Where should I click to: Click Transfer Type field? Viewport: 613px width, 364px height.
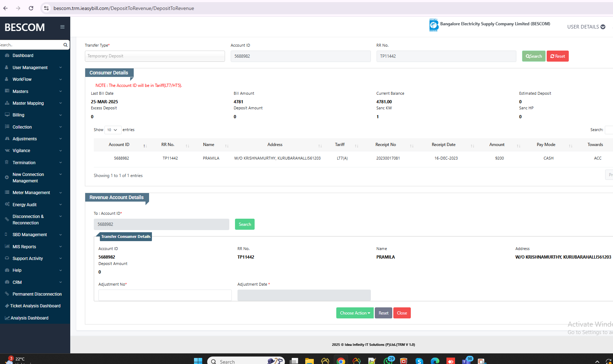click(x=155, y=56)
